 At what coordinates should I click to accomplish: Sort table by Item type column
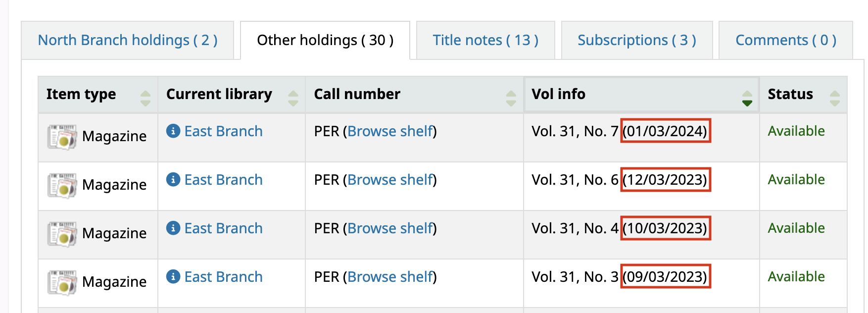(145, 98)
